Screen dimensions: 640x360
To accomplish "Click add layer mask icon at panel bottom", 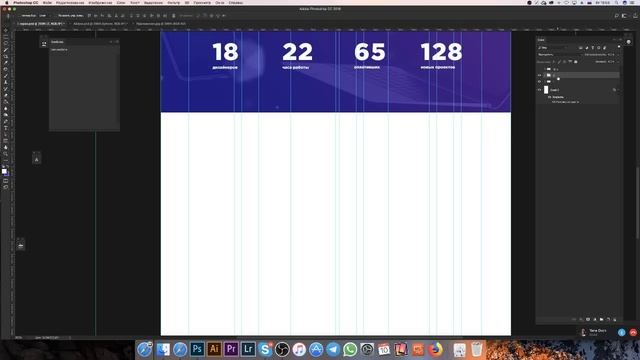I will tap(588, 319).
